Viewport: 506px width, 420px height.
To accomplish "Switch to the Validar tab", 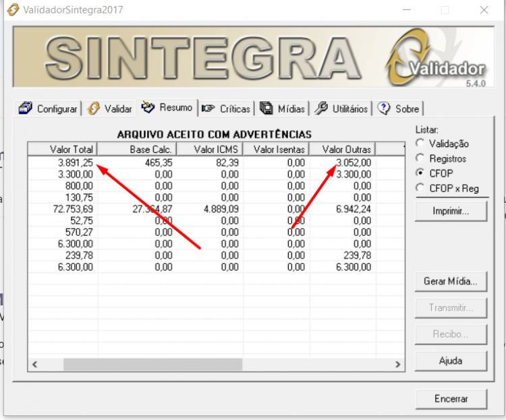I will (110, 109).
